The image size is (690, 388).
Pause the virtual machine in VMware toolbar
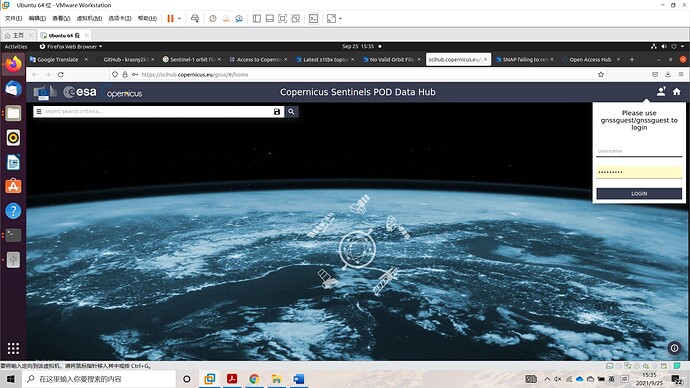coord(170,18)
